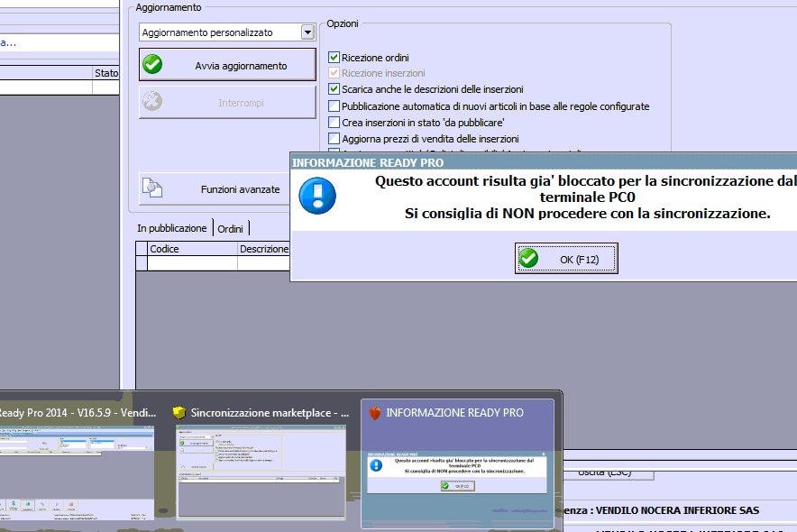Enable Crea inserzioni in stato 'da pubblicare'
The height and width of the screenshot is (532, 797).
pos(334,122)
